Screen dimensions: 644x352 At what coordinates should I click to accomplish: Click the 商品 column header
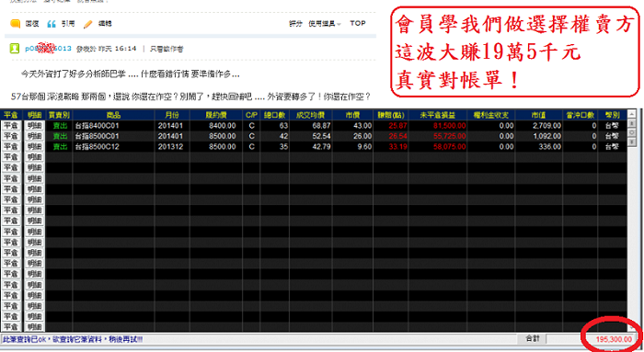pos(114,115)
